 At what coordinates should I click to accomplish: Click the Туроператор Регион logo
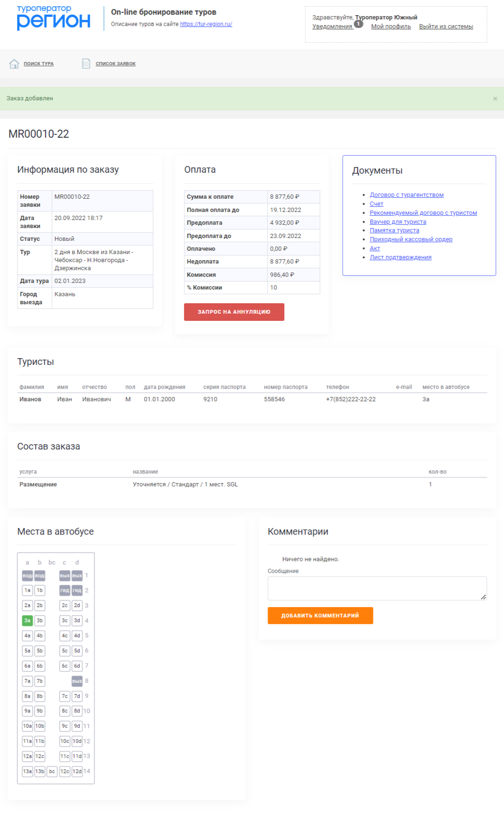[x=53, y=18]
